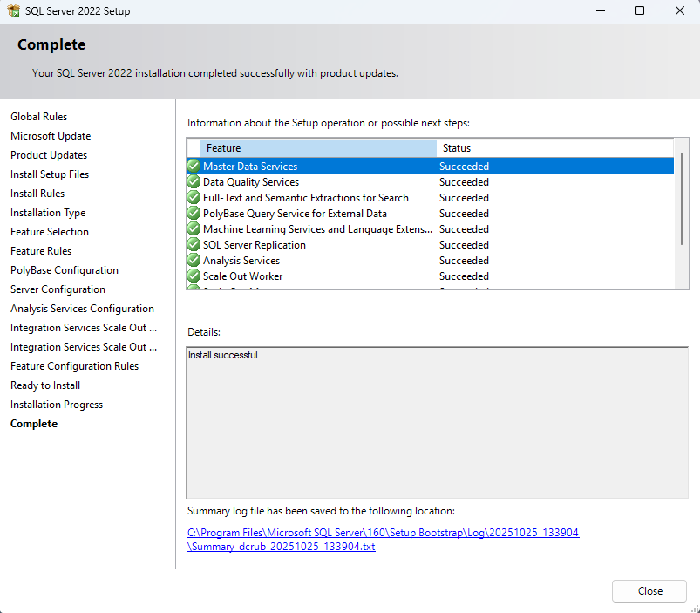Click Succeeded status for Data Quality Services

(x=464, y=181)
